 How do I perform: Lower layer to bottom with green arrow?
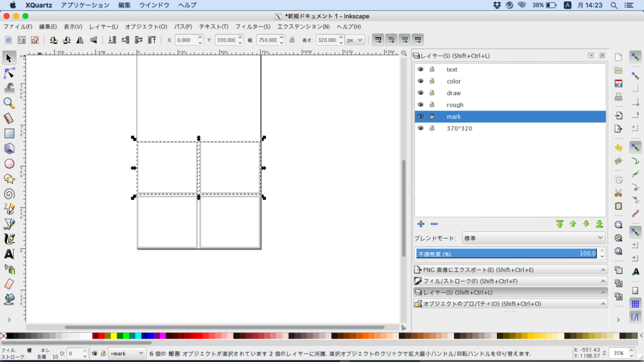click(x=599, y=224)
